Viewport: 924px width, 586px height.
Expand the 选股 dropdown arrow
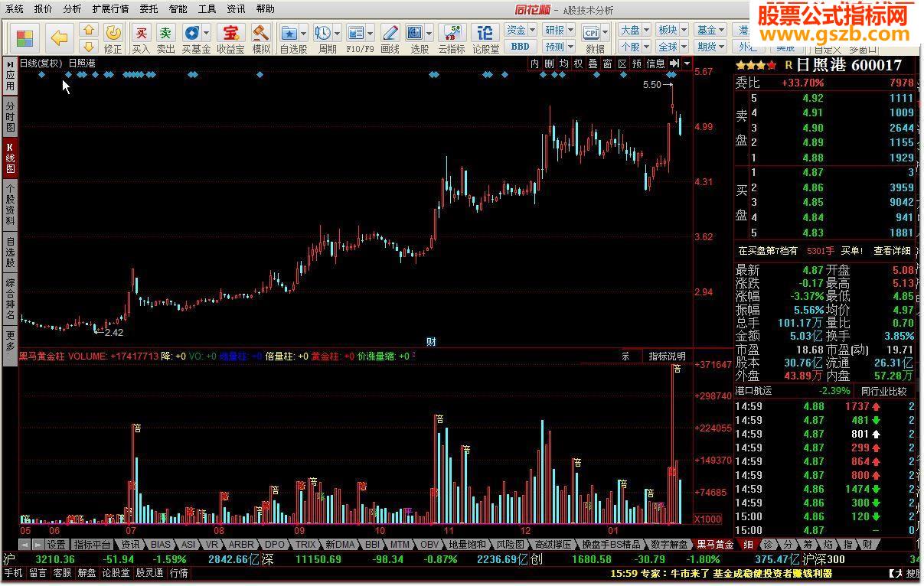pyautogui.click(x=430, y=34)
